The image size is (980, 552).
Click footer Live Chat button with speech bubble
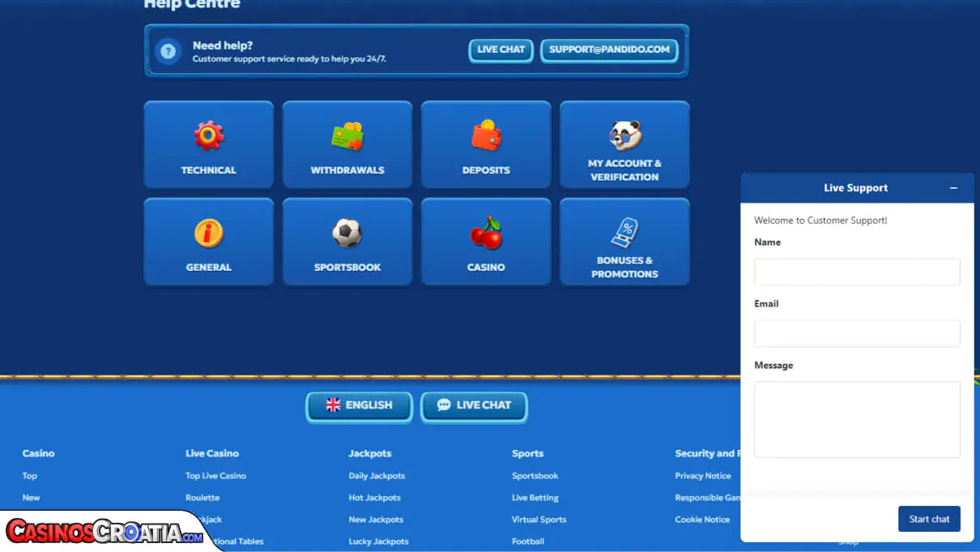(x=474, y=406)
